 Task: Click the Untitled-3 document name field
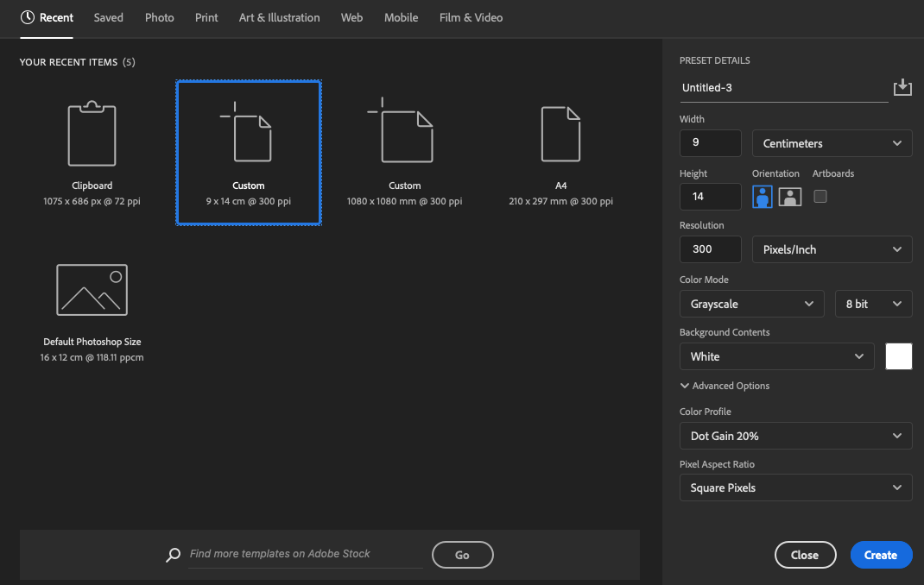(x=782, y=88)
